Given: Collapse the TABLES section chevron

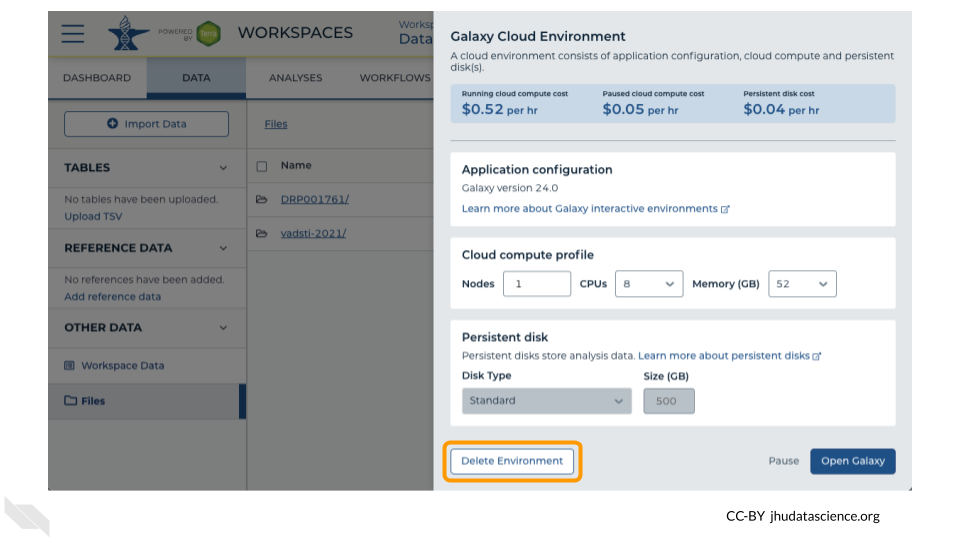Looking at the screenshot, I should pyautogui.click(x=223, y=168).
